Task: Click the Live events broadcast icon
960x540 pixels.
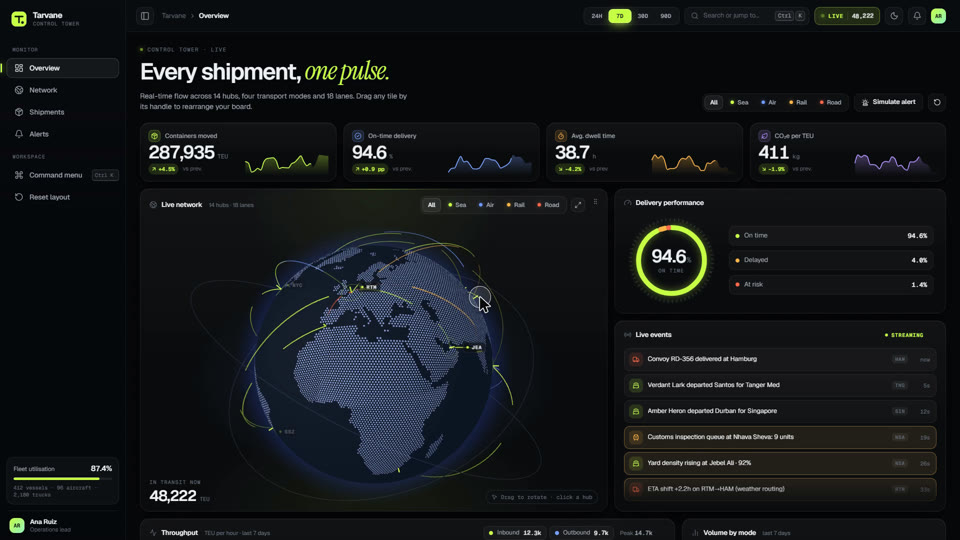Action: [628, 335]
